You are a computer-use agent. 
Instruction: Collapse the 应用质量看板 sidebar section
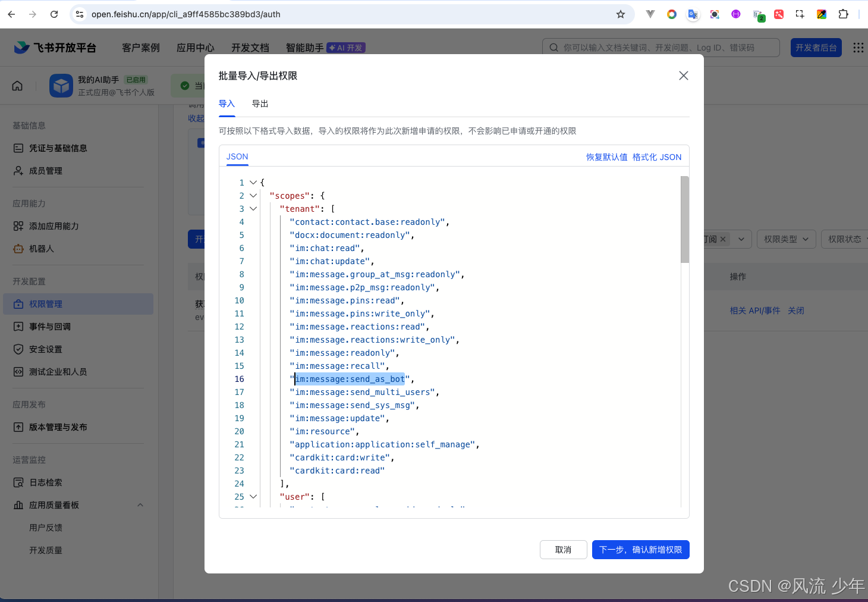(140, 505)
